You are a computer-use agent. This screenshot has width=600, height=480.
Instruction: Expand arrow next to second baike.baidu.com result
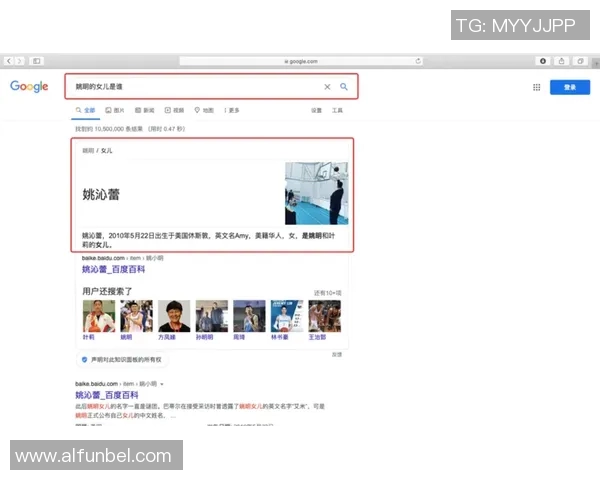[161, 384]
